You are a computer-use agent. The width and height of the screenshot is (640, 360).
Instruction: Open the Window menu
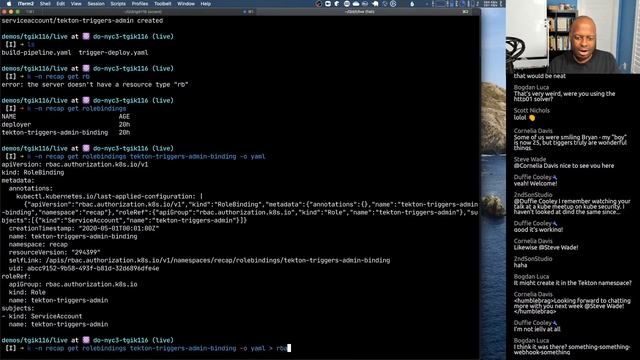pos(186,4)
